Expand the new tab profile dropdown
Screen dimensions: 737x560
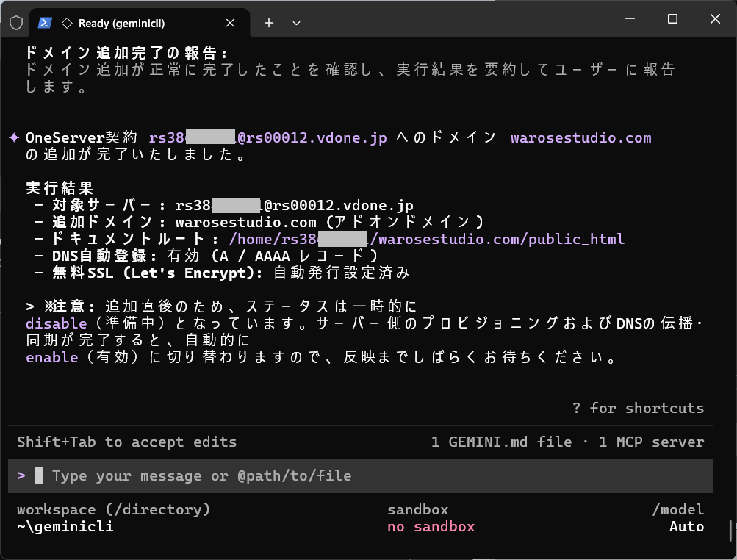296,23
